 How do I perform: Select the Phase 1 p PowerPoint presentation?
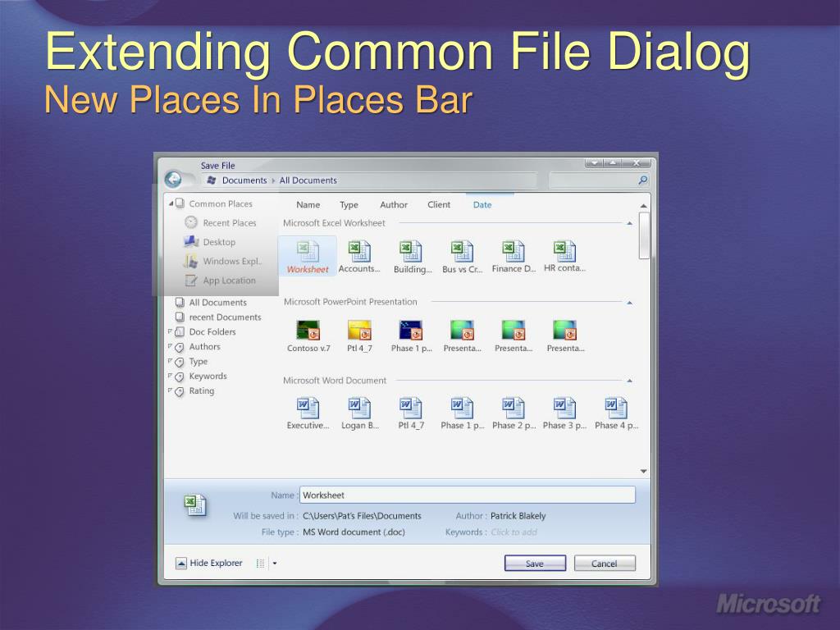tap(411, 336)
